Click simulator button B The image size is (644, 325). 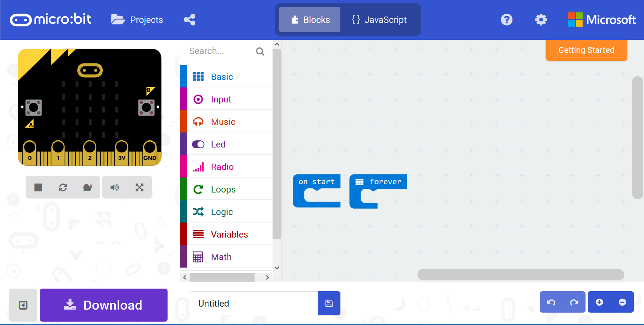[147, 108]
